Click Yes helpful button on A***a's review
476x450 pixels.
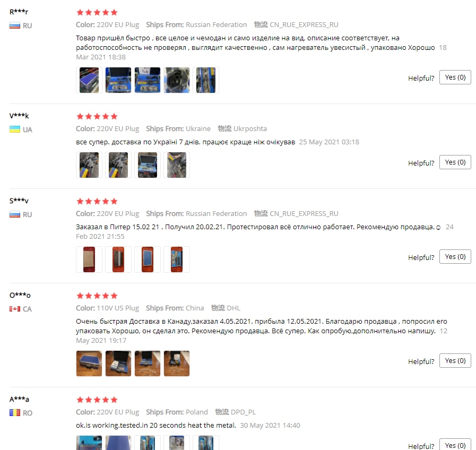(x=455, y=444)
